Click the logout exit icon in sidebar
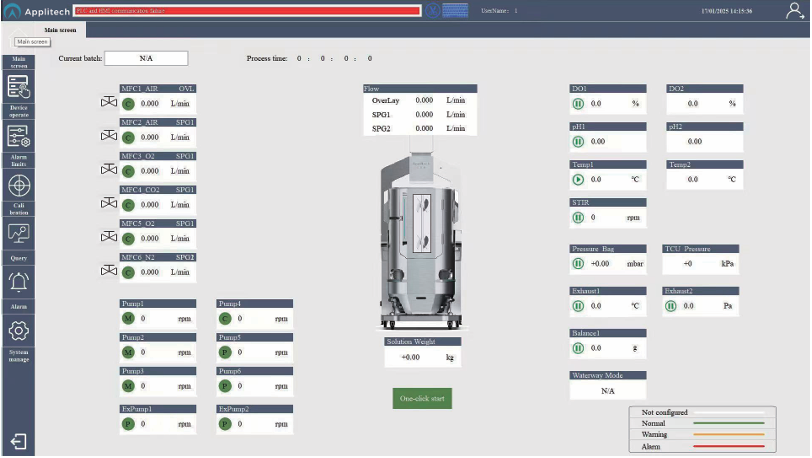This screenshot has height=458, width=812. pyautogui.click(x=19, y=442)
